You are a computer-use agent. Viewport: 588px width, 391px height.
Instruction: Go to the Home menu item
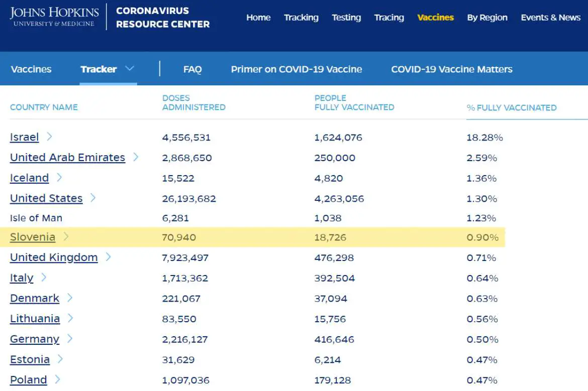coord(258,17)
